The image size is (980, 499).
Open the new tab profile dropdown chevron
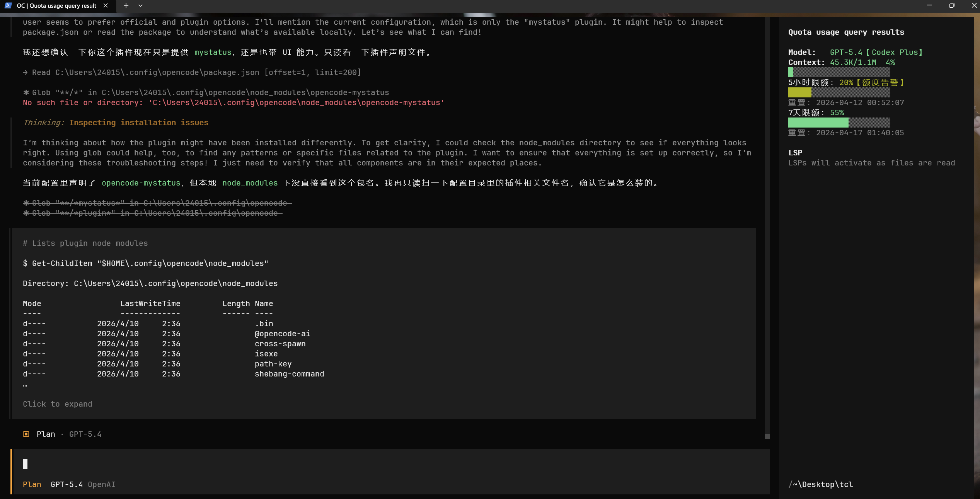click(x=140, y=5)
